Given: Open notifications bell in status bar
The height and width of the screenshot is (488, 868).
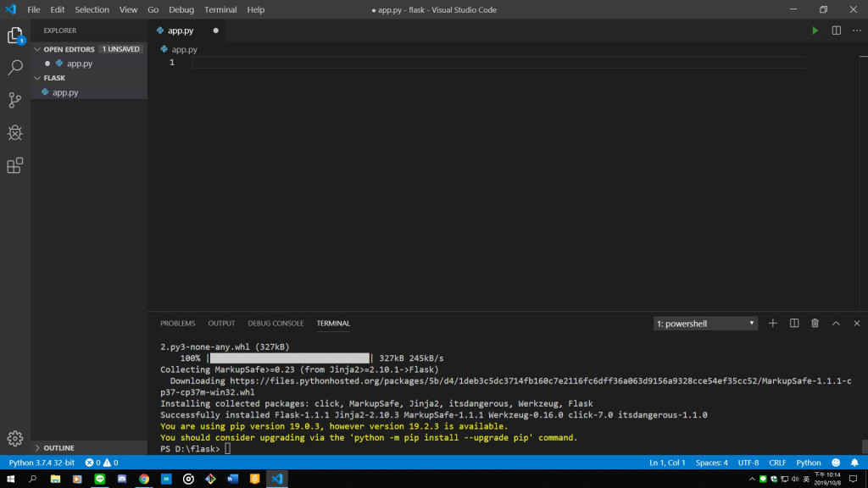Looking at the screenshot, I should pyautogui.click(x=854, y=463).
